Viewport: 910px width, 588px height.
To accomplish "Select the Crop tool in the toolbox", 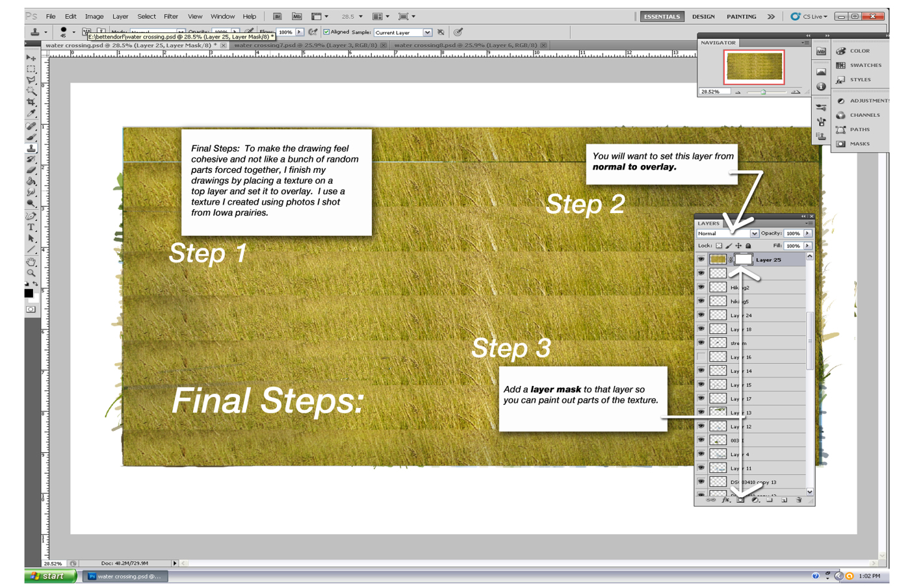I will [31, 103].
